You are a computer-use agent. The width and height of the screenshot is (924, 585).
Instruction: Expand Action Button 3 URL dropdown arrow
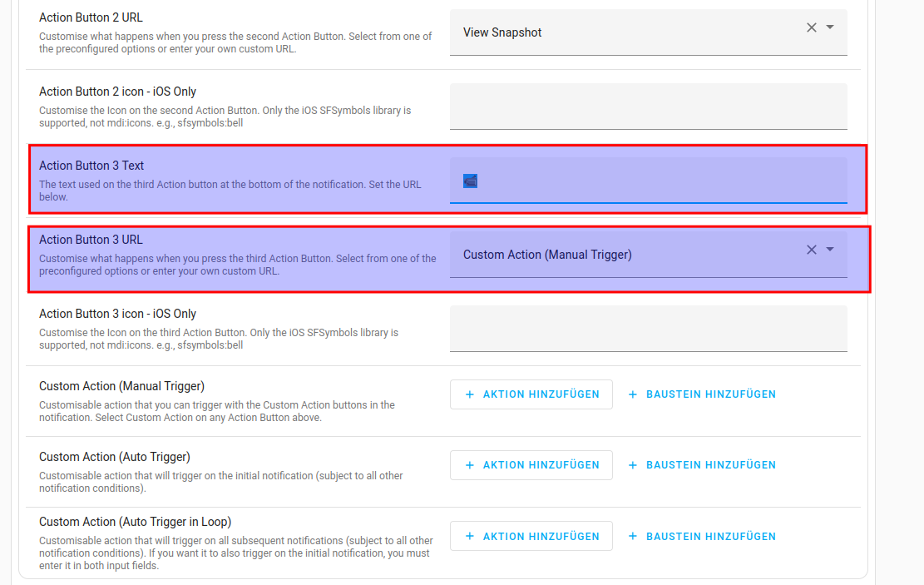click(830, 250)
